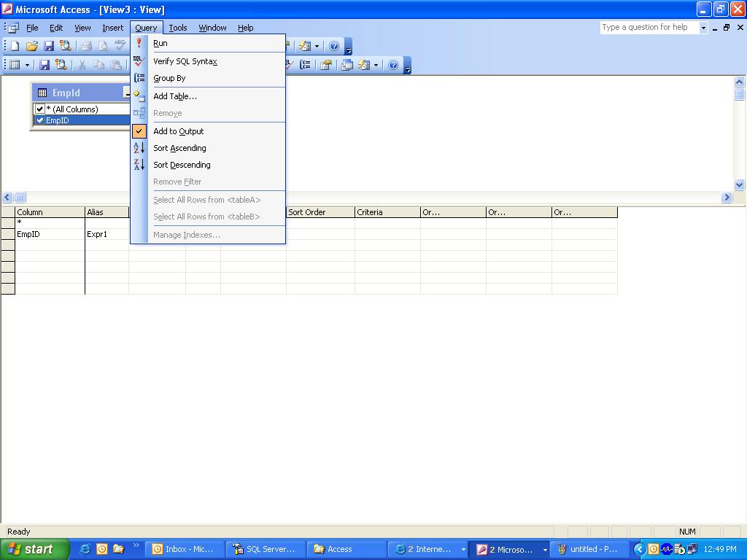
Task: Click the ABC Spelling check icon
Action: 120,46
